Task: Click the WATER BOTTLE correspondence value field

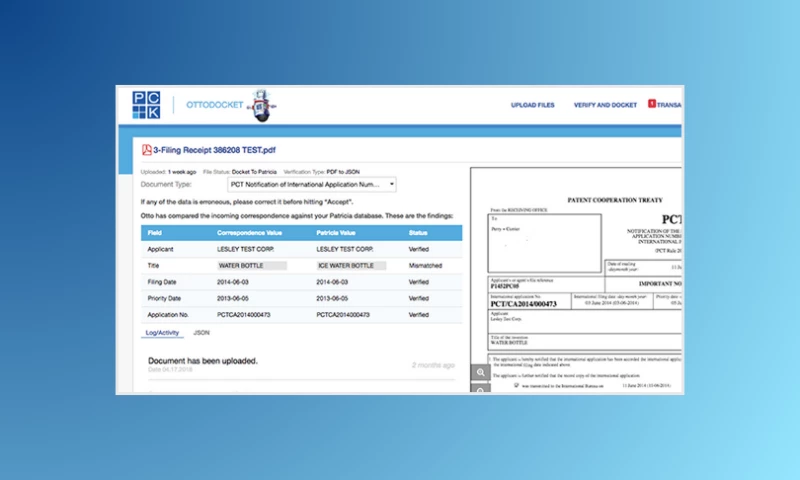Action: pyautogui.click(x=252, y=265)
